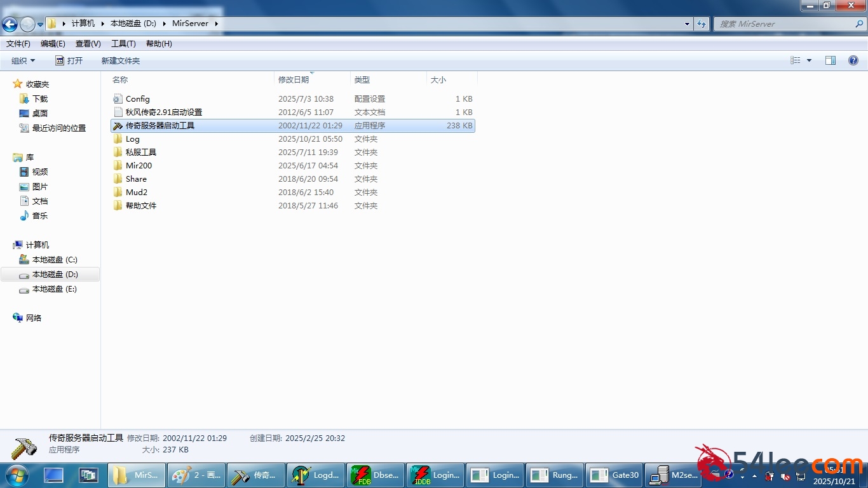Click the 新建文件夹 button

click(120, 61)
